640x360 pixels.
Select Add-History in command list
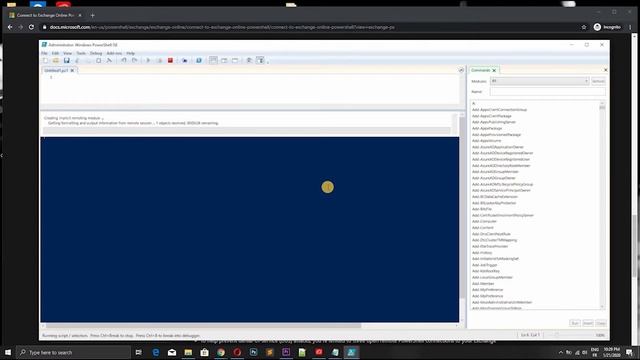[x=482, y=253]
